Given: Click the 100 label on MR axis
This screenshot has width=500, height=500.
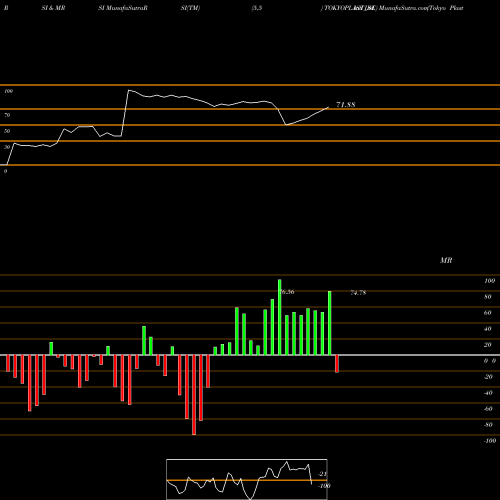Looking at the screenshot, I should click(x=490, y=281).
